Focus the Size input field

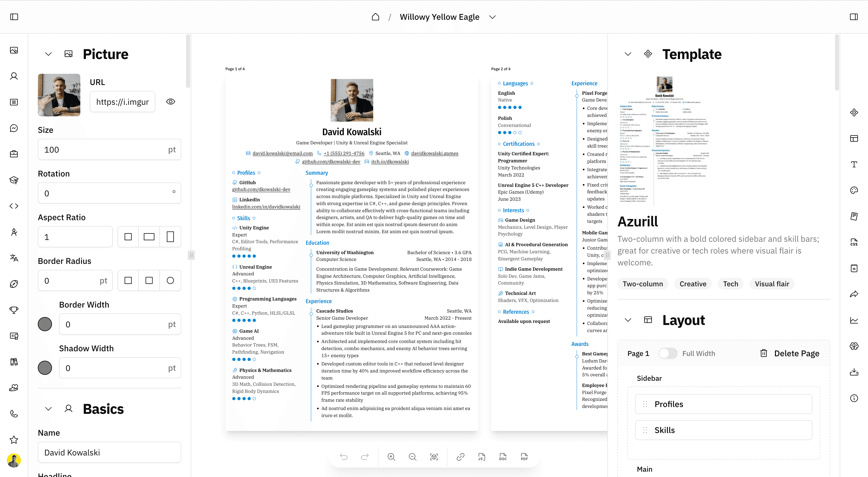(x=109, y=150)
